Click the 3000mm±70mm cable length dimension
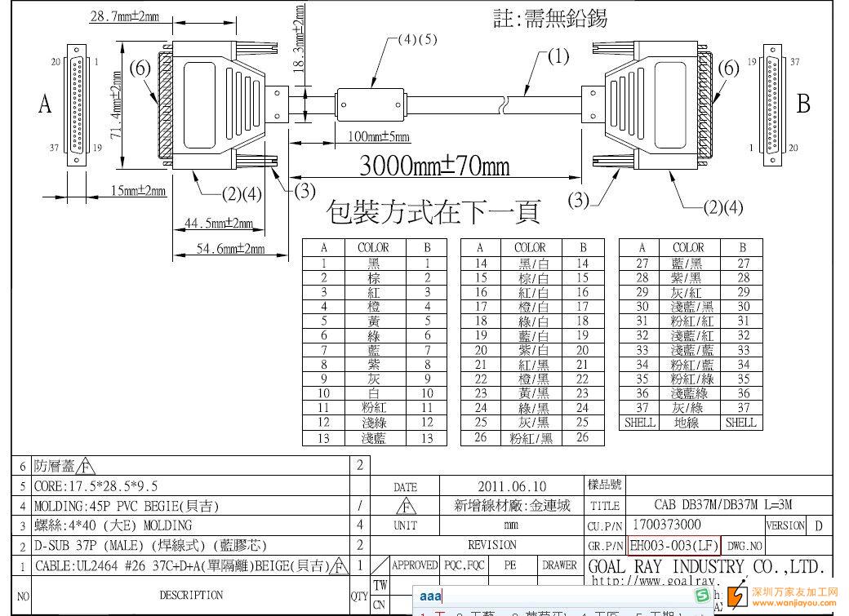Viewport: 849px width, 616px height. pyautogui.click(x=434, y=166)
